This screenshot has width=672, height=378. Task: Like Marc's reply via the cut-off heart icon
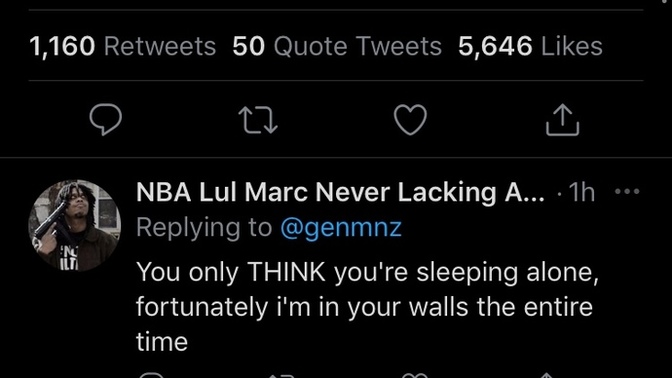415,375
